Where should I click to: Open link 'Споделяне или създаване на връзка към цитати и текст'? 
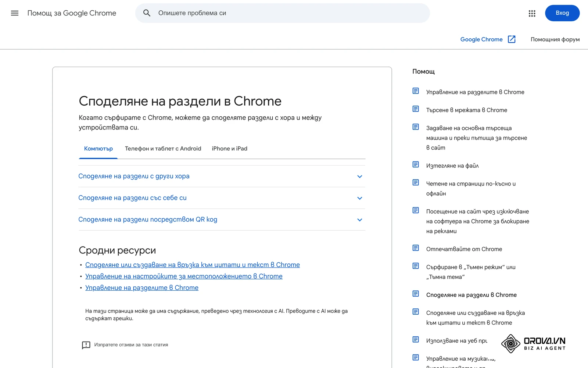coord(193,265)
